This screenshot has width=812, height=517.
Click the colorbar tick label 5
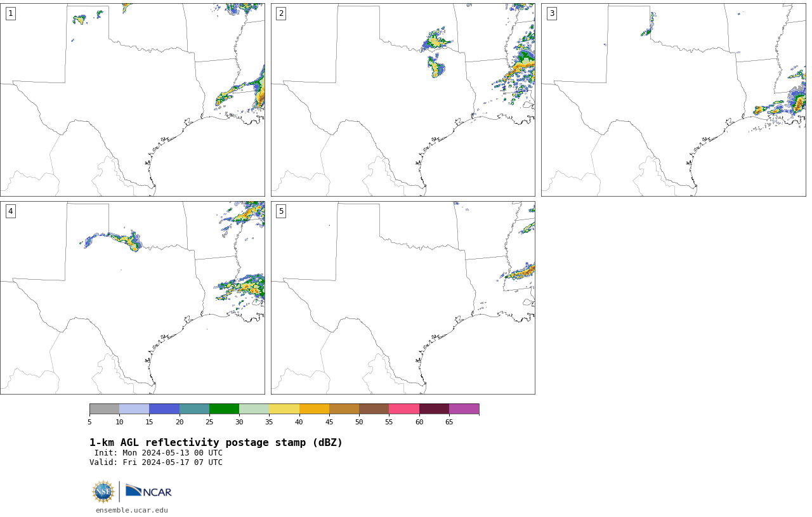89,422
